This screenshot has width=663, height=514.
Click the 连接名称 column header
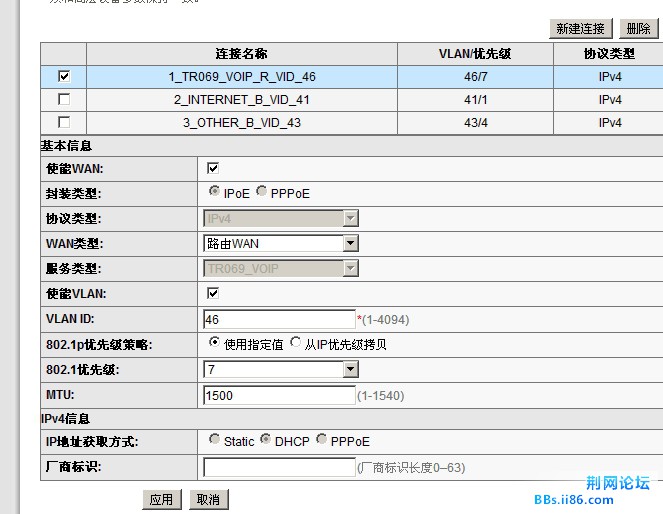[x=241, y=54]
